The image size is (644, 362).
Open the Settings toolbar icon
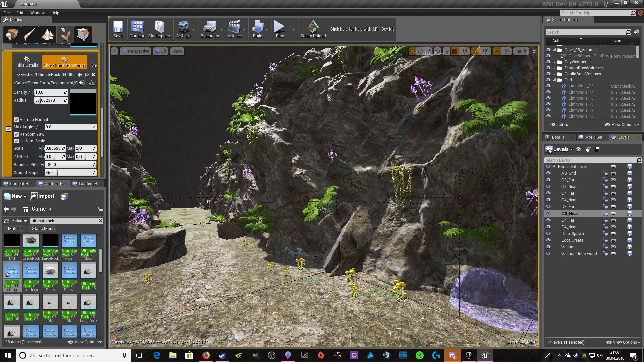tap(183, 29)
